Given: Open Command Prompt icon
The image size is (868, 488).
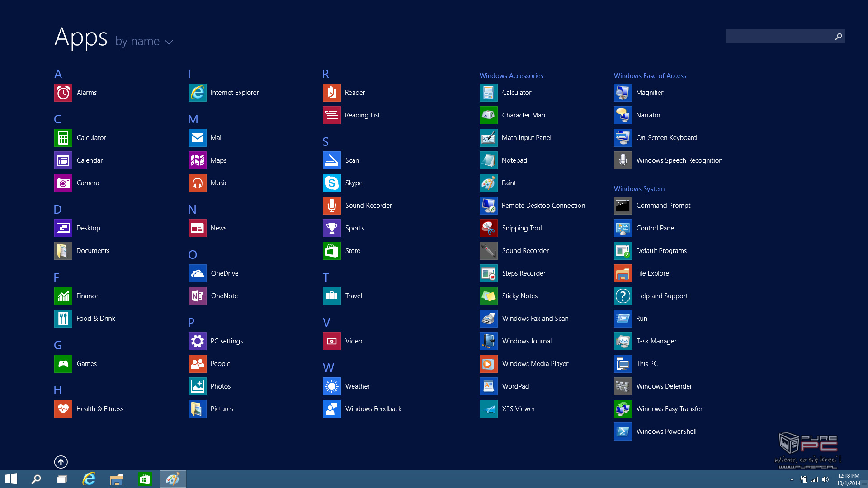Looking at the screenshot, I should click(623, 206).
